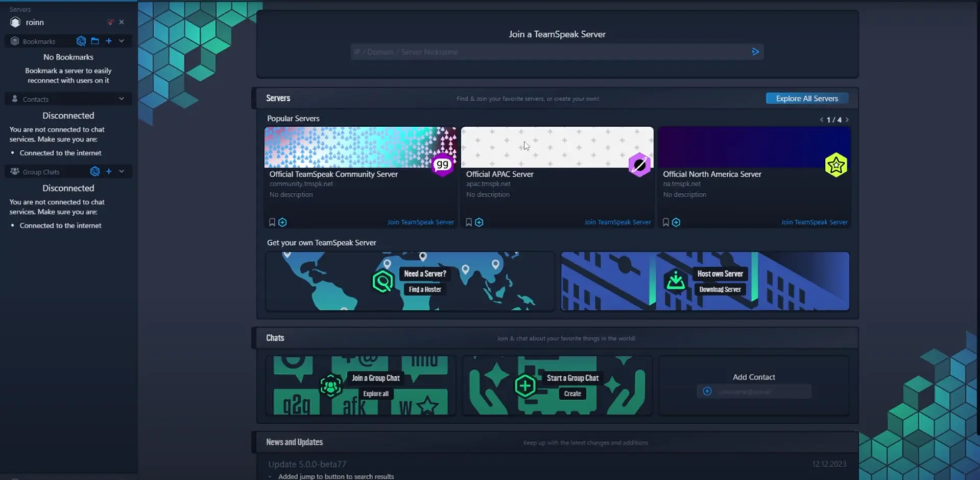
Task: Click the apac.tmspk.net address text
Action: (x=488, y=184)
